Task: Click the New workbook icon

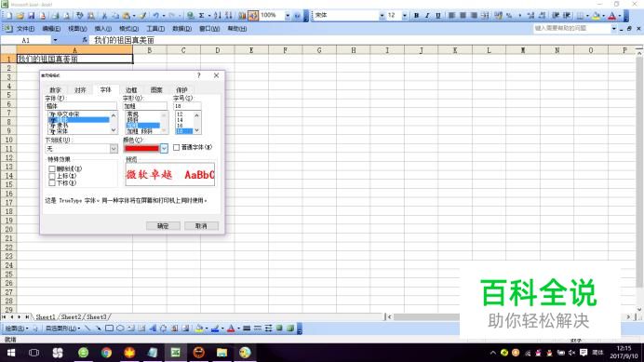Action: point(8,16)
